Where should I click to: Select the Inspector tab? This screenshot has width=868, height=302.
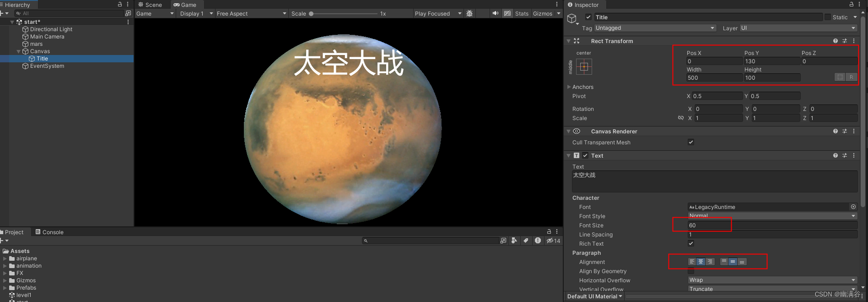[x=583, y=5]
